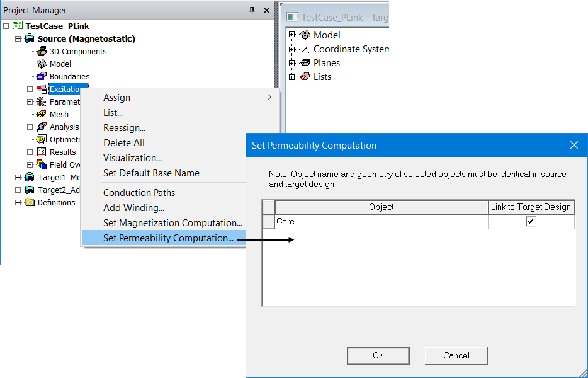Expand the Coordinate Systems node
Screen dimensions: 588x378
pos(291,49)
